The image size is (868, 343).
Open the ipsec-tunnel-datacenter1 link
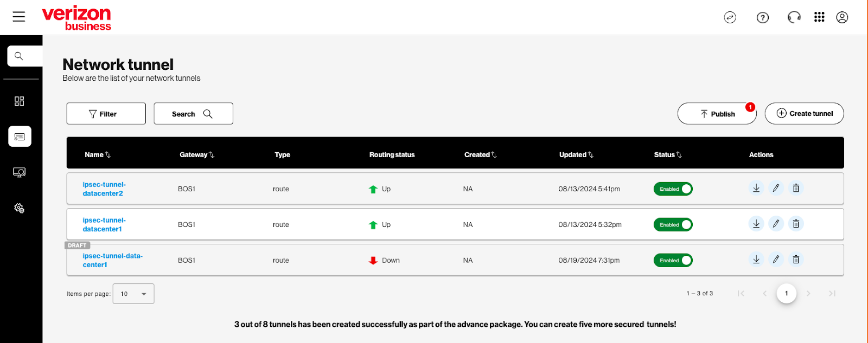click(104, 225)
